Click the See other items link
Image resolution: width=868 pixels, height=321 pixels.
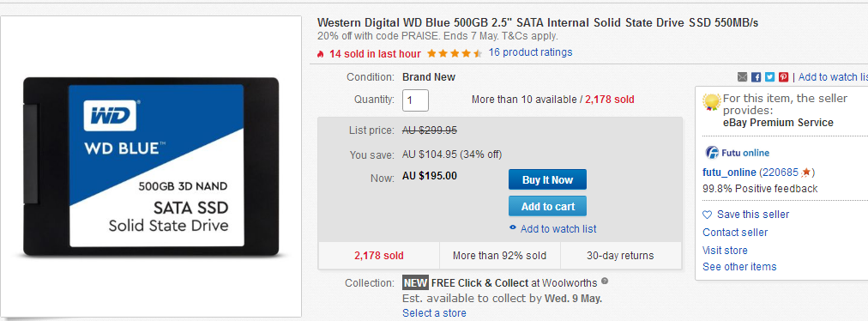[x=739, y=267]
